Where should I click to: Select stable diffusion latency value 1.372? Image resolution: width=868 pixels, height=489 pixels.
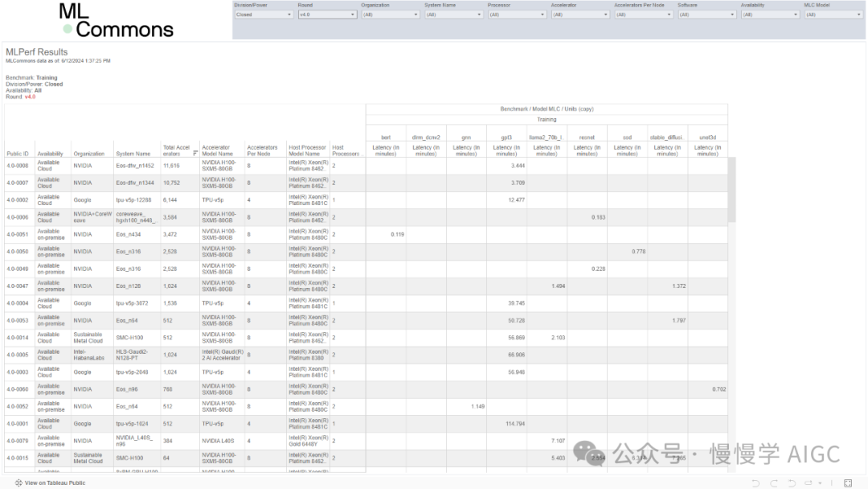click(678, 286)
